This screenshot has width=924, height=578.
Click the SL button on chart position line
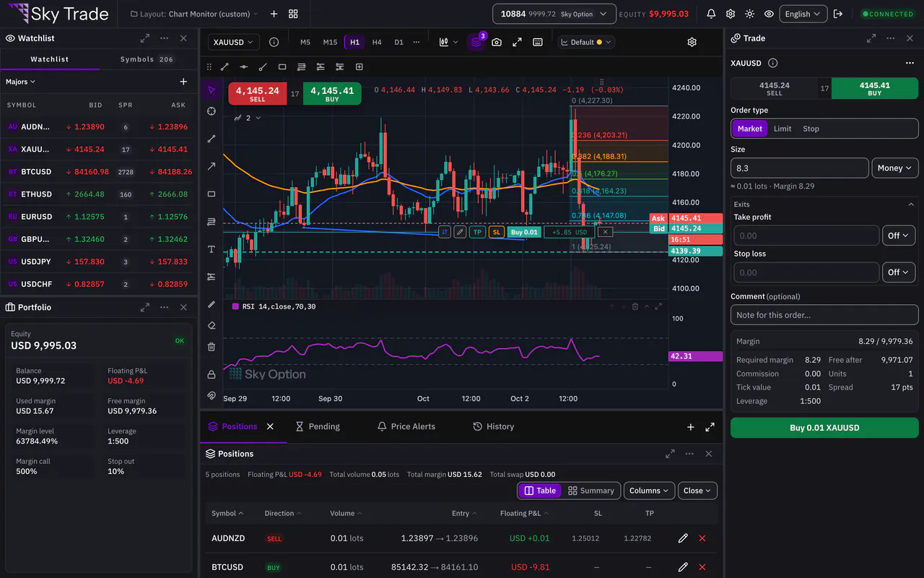pyautogui.click(x=496, y=232)
